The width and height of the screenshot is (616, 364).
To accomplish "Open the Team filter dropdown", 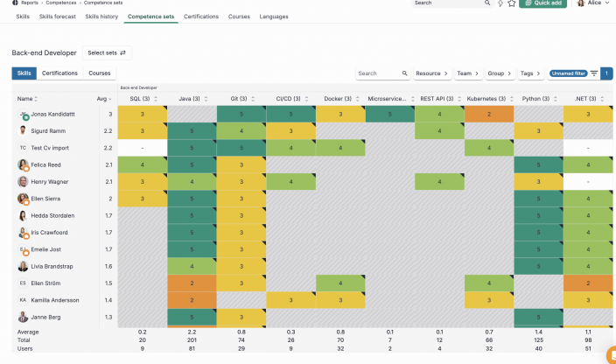I will click(x=466, y=73).
